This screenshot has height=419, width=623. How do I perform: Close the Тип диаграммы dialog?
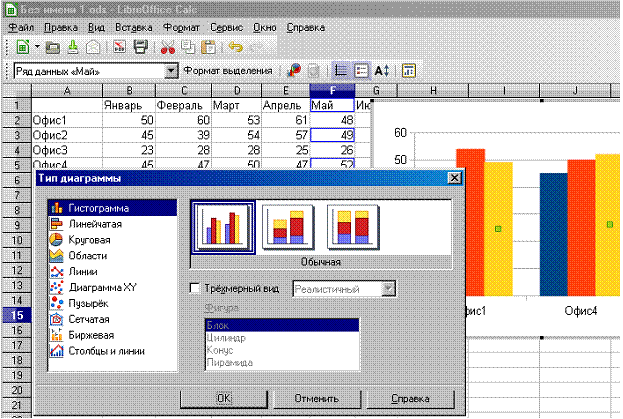[454, 178]
